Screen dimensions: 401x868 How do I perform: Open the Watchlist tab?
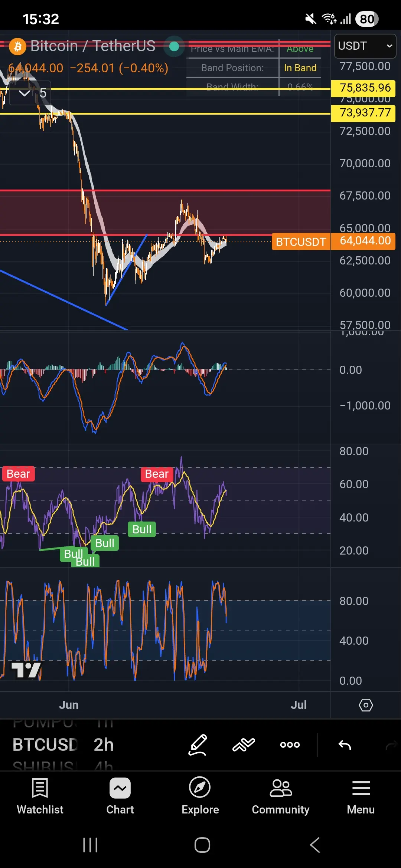[40, 796]
